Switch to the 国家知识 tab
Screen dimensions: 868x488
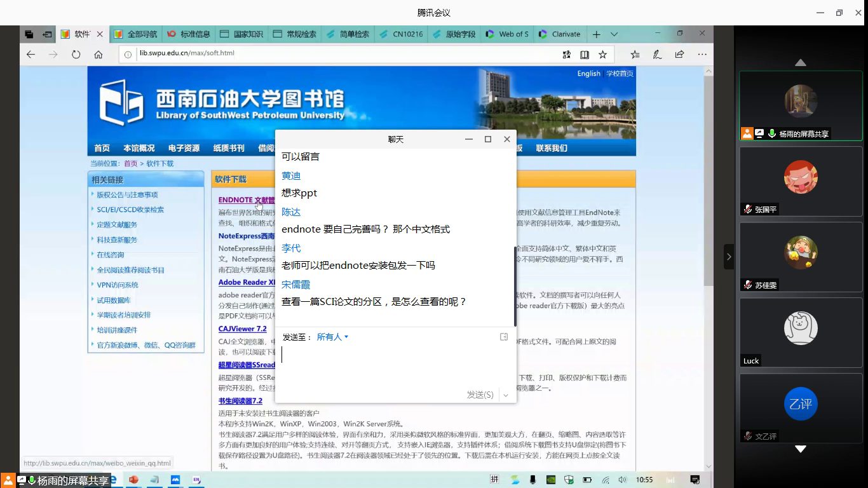242,34
